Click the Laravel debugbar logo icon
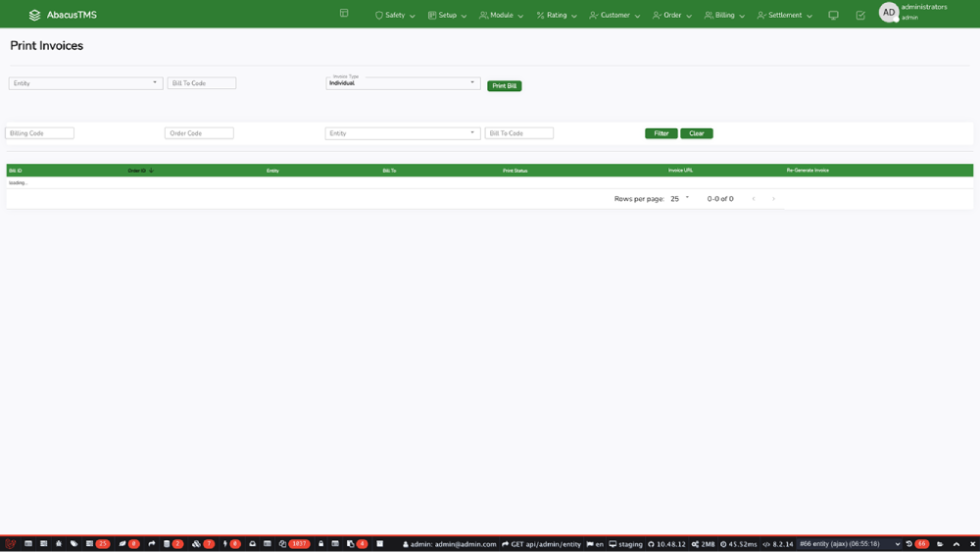Image resolution: width=980 pixels, height=552 pixels. tap(10, 543)
